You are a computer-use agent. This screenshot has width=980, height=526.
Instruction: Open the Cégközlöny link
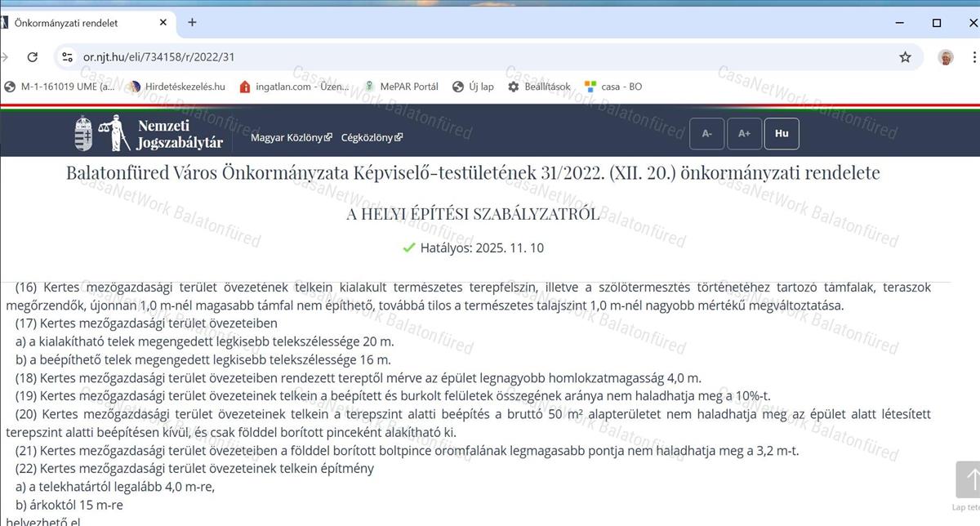pos(372,137)
